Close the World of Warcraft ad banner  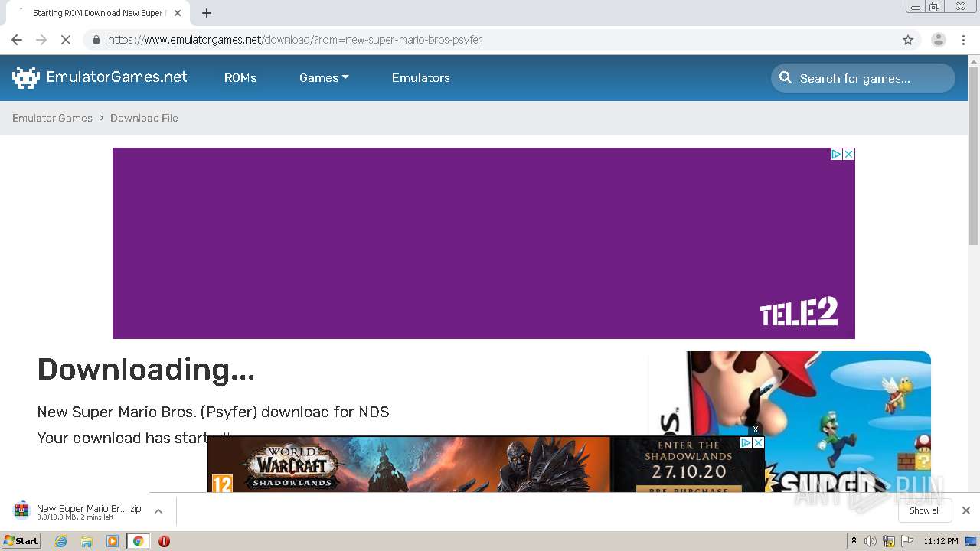pyautogui.click(x=758, y=442)
